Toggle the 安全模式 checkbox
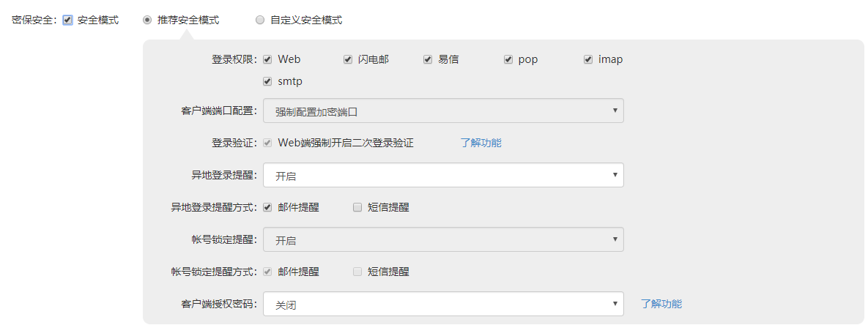 point(68,20)
